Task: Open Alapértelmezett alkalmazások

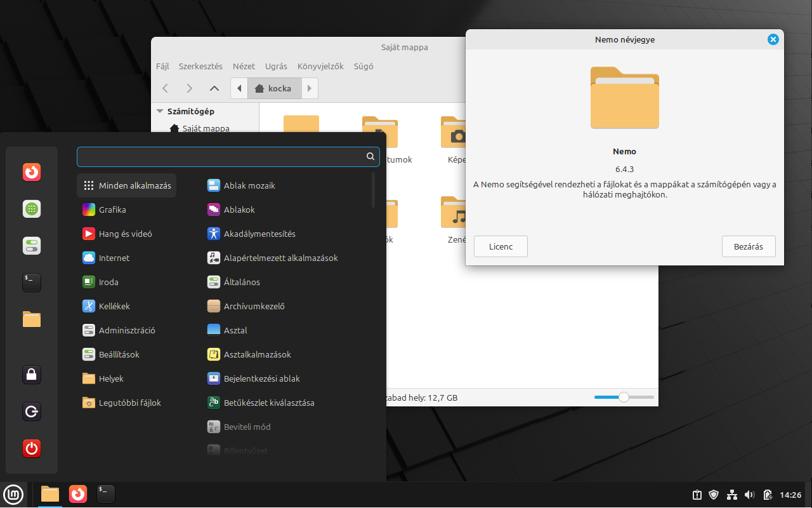Action: (x=286, y=258)
